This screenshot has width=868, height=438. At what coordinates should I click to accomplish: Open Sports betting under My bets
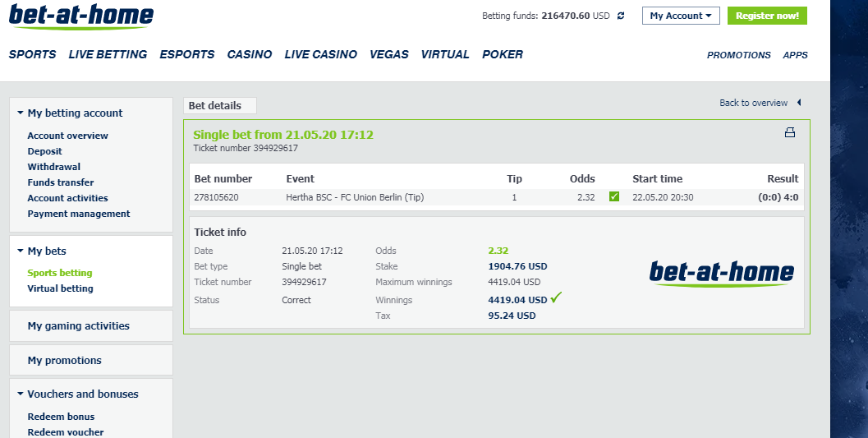coord(60,273)
